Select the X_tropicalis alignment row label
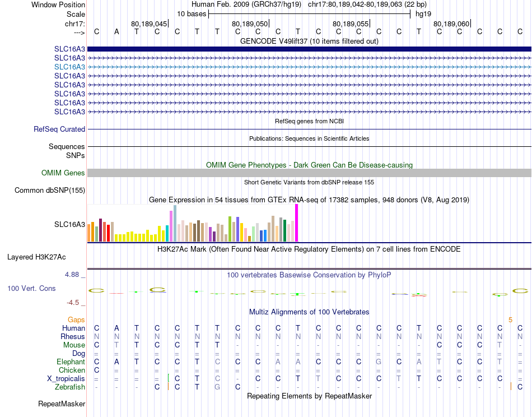The height and width of the screenshot is (417, 532). pos(66,379)
